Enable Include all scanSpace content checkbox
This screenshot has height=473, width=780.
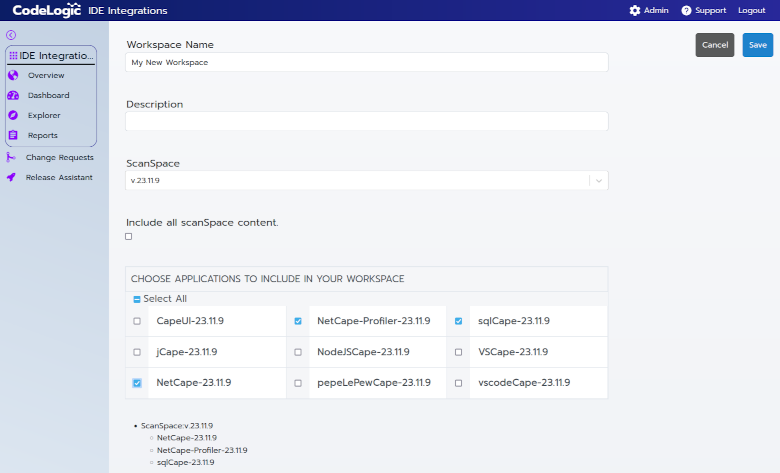129,237
